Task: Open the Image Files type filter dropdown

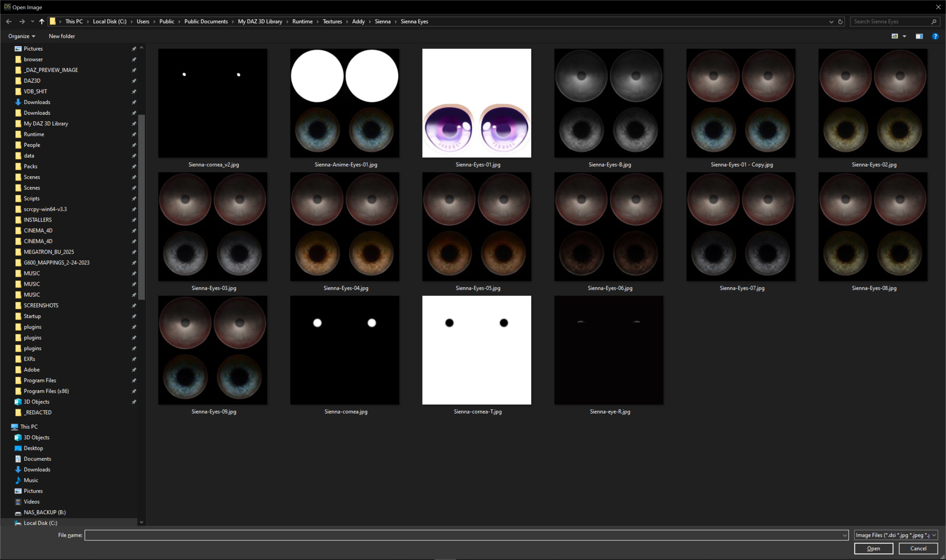Action: pos(895,535)
